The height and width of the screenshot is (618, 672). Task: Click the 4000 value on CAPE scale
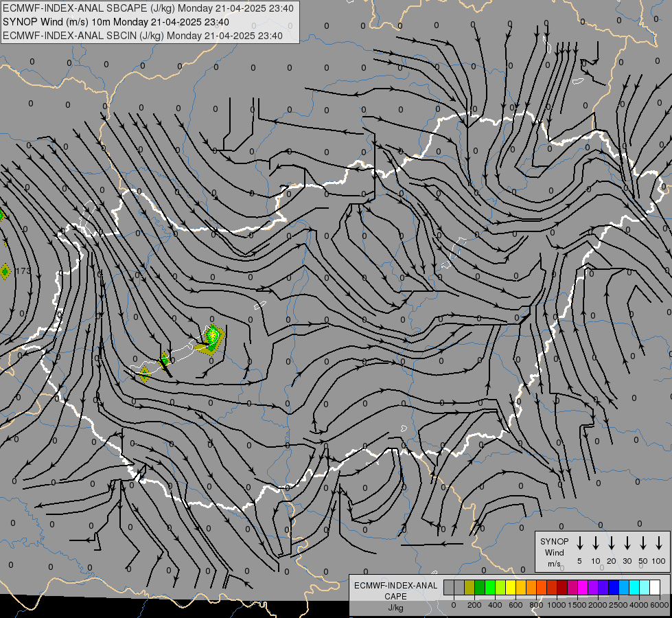(x=639, y=605)
